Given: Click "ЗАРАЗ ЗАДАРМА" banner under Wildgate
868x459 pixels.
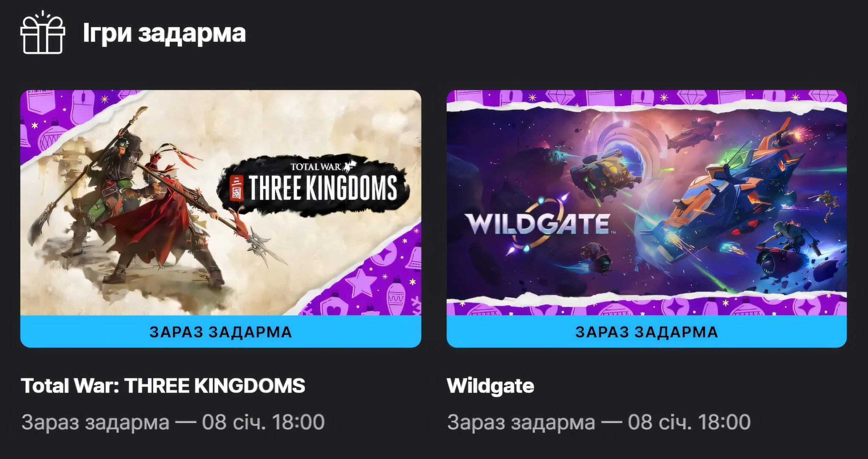Looking at the screenshot, I should (x=647, y=331).
